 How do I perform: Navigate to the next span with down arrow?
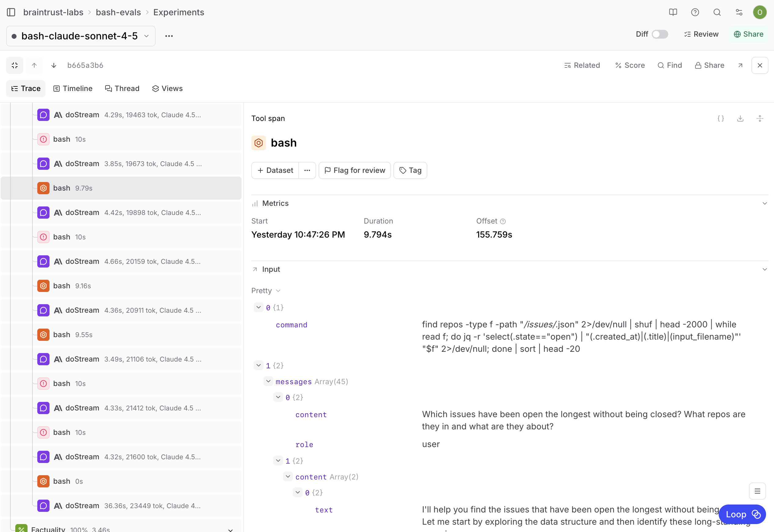[x=53, y=65]
